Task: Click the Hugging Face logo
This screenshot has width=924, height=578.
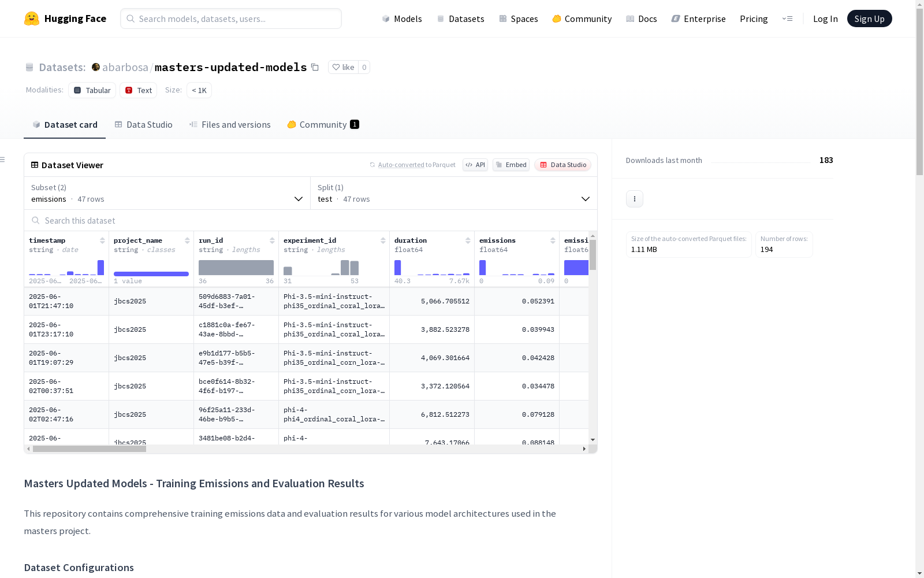Action: tap(65, 18)
